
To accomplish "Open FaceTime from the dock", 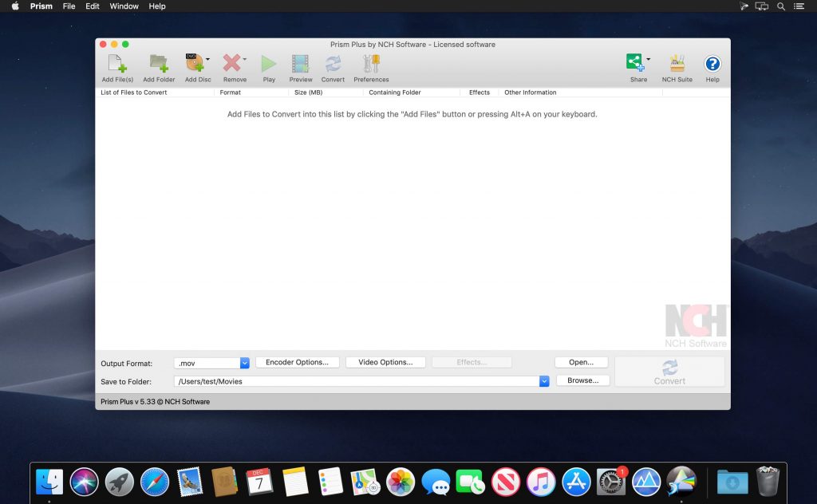I will pyautogui.click(x=471, y=482).
